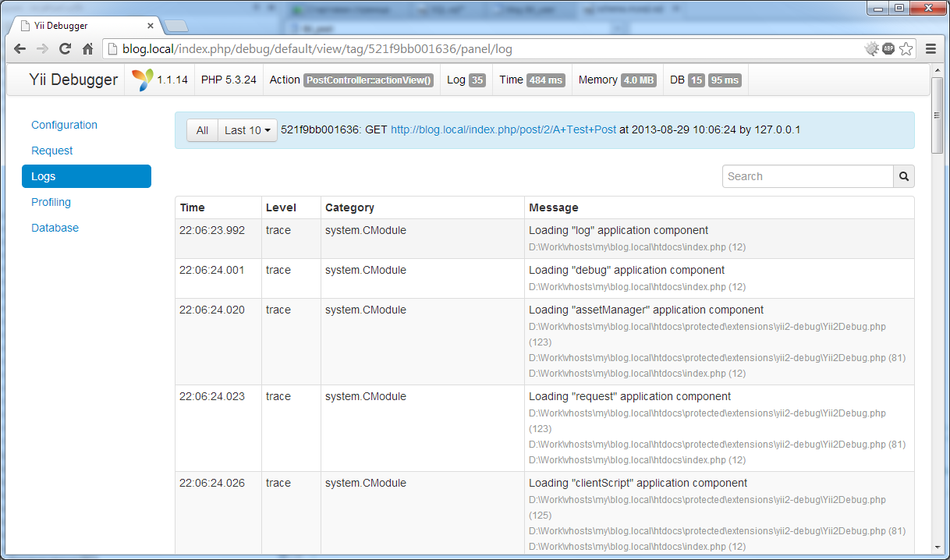
Task: Focus the Search input field
Action: tap(807, 176)
